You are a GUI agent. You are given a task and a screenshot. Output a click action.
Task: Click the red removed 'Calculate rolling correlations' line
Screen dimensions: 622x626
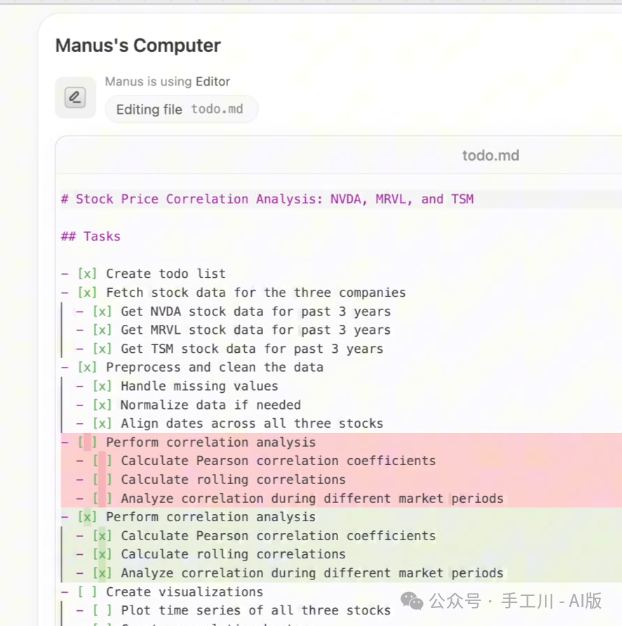[x=233, y=479]
